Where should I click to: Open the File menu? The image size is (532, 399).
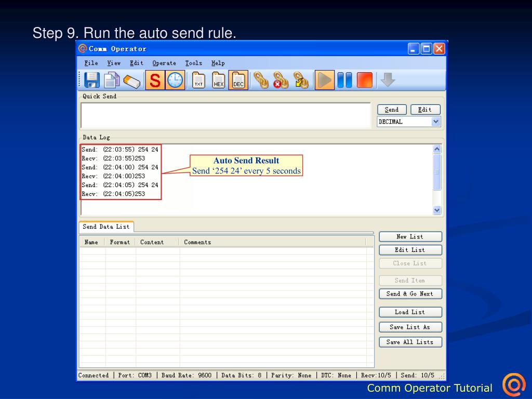point(91,63)
